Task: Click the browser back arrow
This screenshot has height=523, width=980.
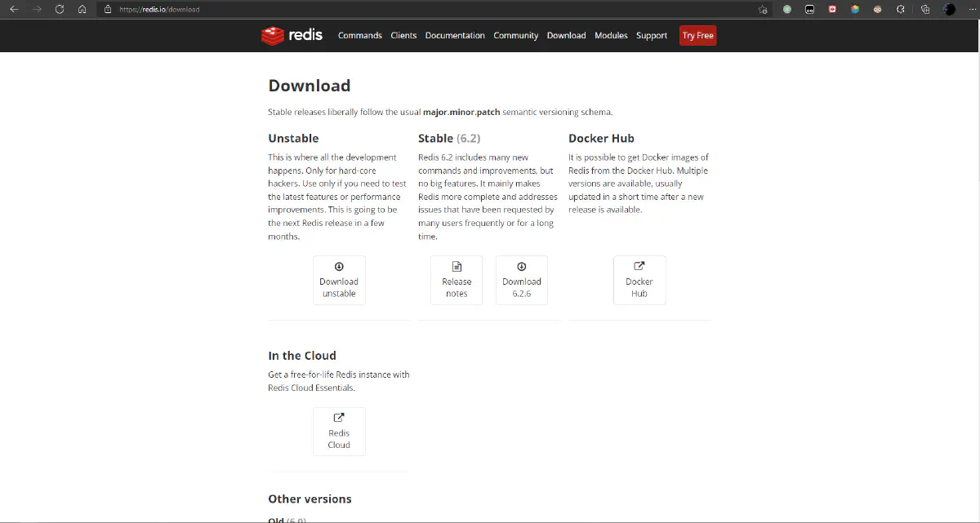Action: pyautogui.click(x=14, y=10)
